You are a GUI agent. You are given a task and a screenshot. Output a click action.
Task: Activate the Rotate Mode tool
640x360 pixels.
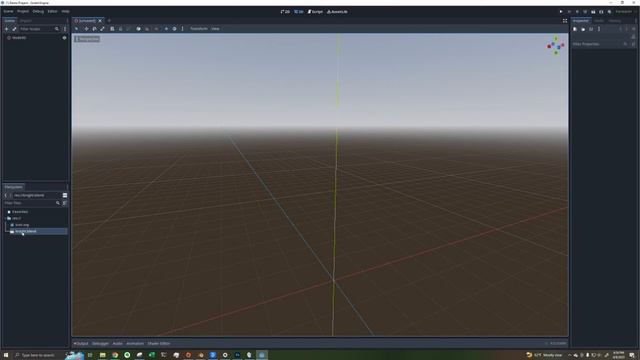pyautogui.click(x=94, y=29)
